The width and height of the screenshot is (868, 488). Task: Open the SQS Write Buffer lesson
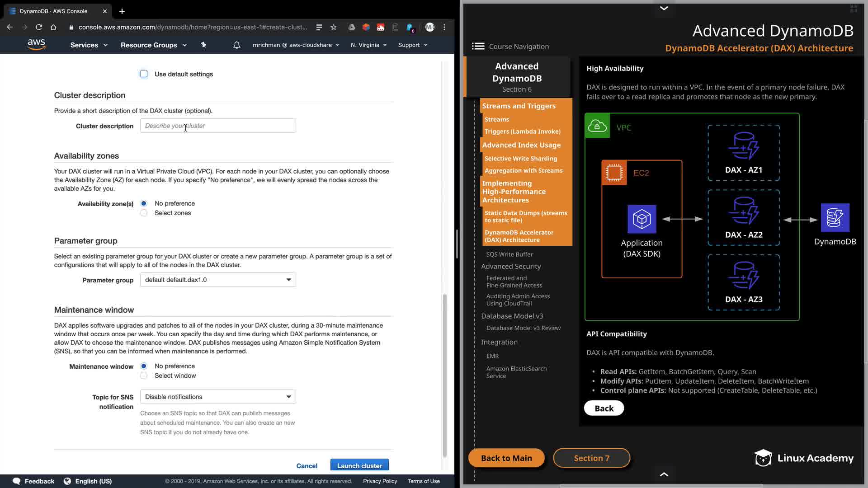click(509, 254)
